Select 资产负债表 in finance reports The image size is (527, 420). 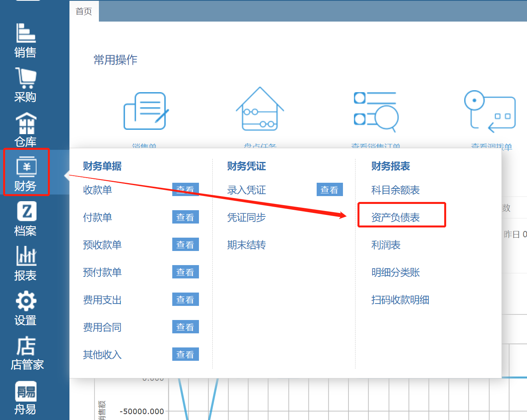[x=396, y=217]
